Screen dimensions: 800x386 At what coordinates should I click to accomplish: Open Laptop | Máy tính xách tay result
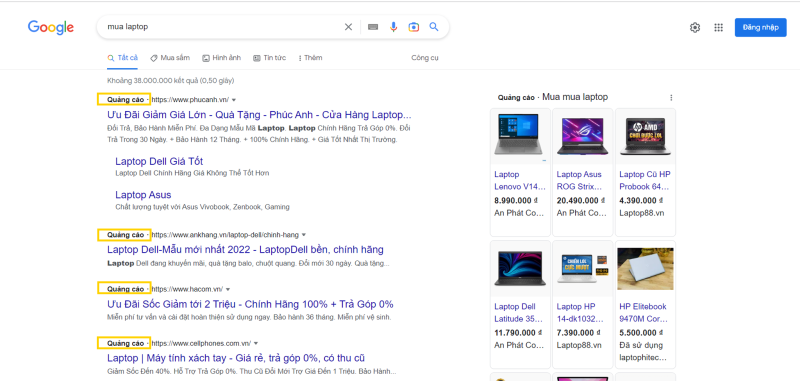(x=236, y=358)
